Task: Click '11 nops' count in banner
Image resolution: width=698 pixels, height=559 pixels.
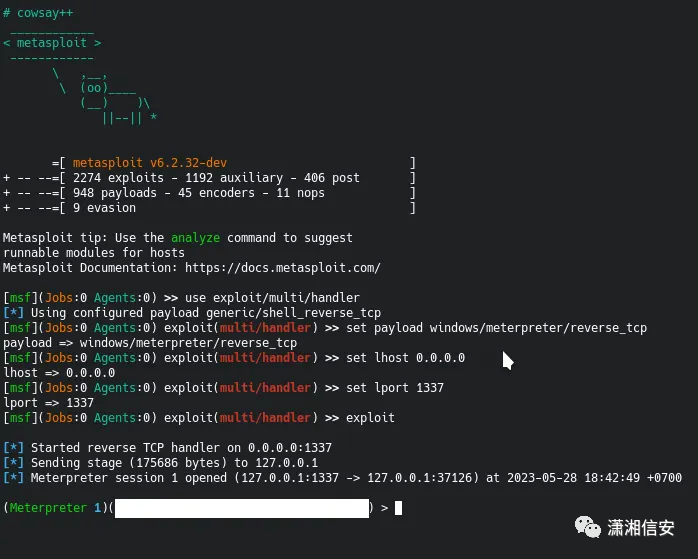Action: pos(300,193)
